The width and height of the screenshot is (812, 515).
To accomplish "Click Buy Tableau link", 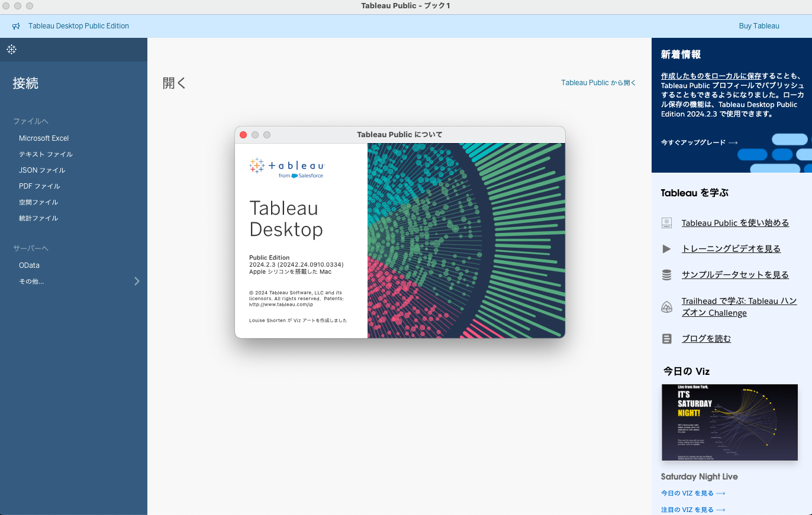I will pyautogui.click(x=759, y=26).
